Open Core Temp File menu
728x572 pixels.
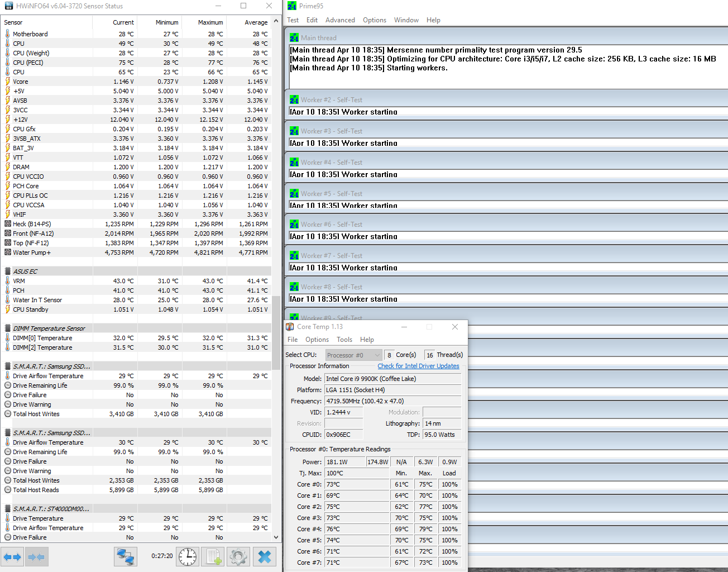(x=293, y=340)
